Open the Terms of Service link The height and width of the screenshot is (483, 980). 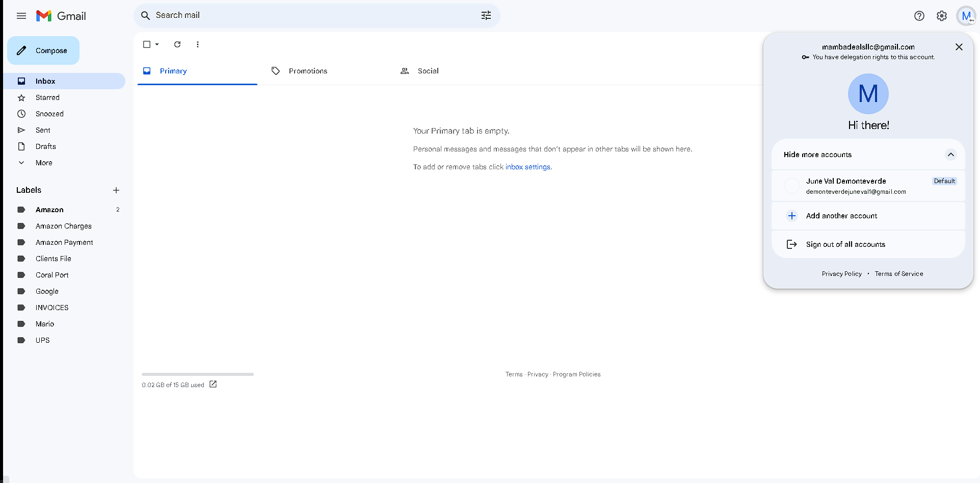pyautogui.click(x=899, y=274)
